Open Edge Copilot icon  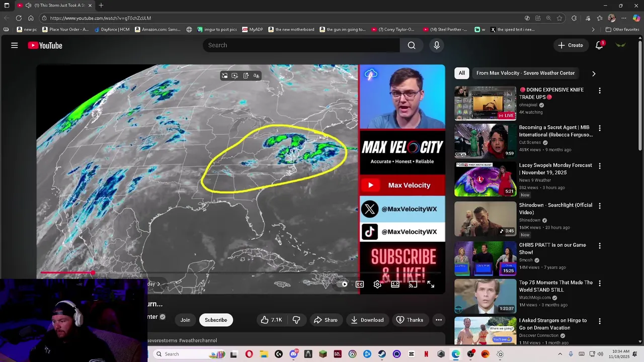pyautogui.click(x=636, y=18)
